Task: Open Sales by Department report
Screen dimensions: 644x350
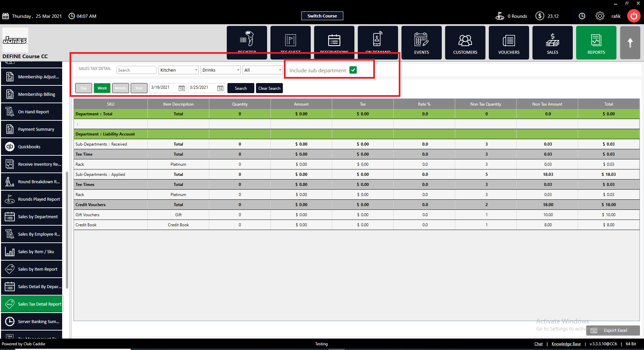Action: (x=32, y=217)
